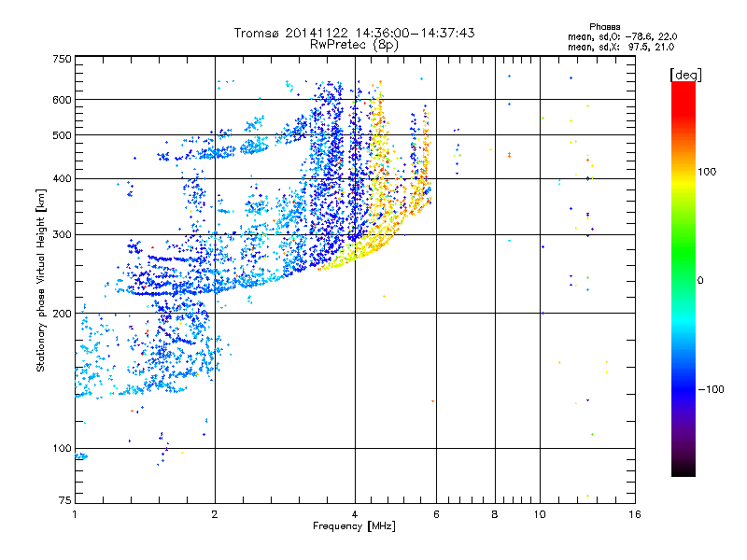
Task: Click the y-axis tick label '200'
Action: (x=62, y=314)
